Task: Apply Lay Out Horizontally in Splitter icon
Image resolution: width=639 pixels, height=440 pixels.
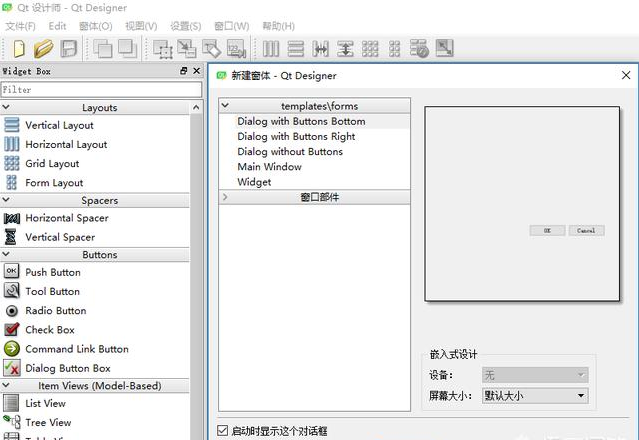Action: coord(321,48)
